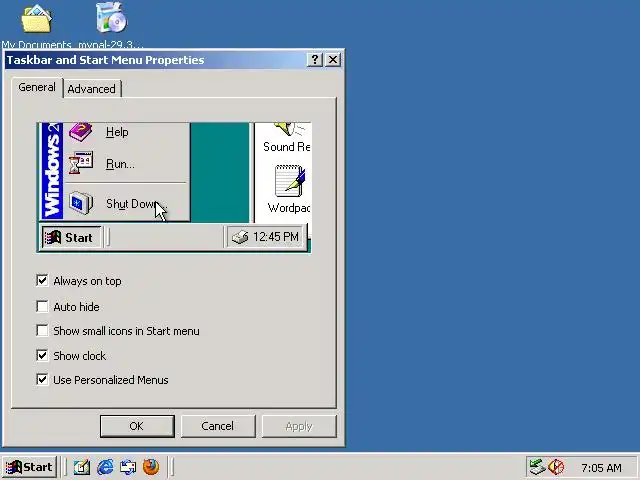Launch the Firefox-style browser quick launch icon

tap(151, 467)
